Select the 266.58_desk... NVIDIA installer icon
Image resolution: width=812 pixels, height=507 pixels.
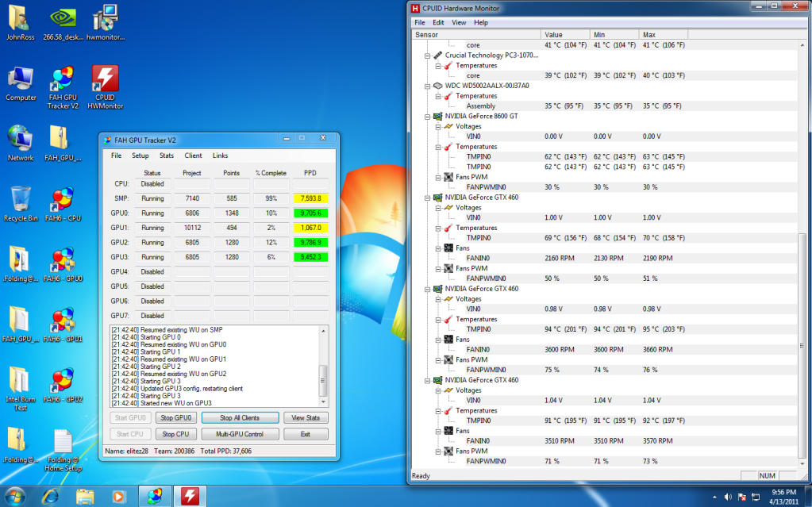tap(63, 22)
